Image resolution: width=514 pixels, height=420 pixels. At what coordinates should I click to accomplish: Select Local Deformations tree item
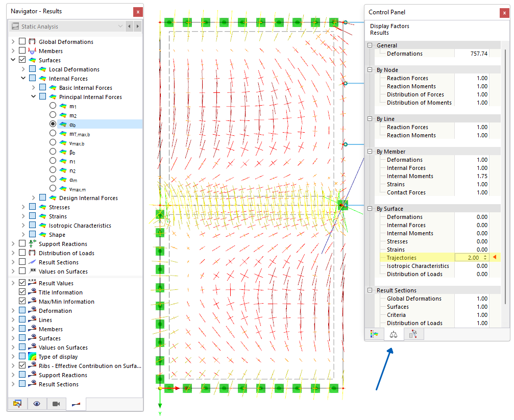(x=74, y=69)
